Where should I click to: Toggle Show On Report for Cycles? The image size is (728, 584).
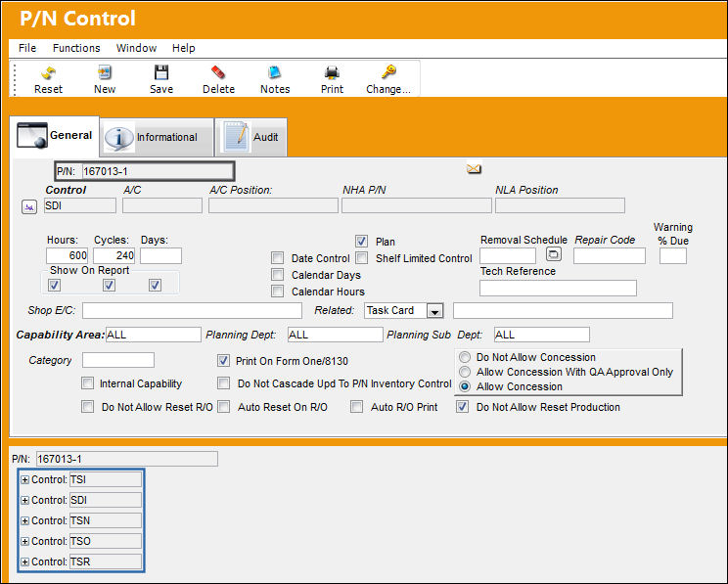pos(110,285)
